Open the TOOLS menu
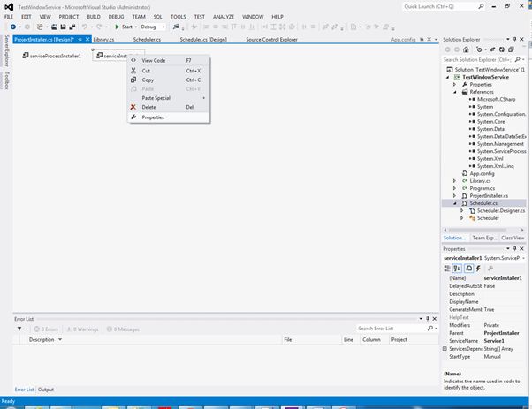This screenshot has width=532, height=409. click(x=179, y=17)
